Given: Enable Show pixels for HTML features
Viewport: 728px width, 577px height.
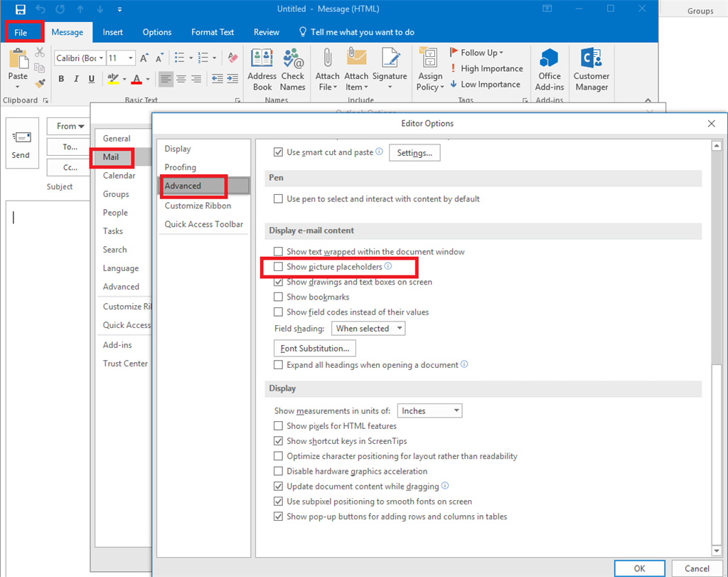Looking at the screenshot, I should 278,425.
